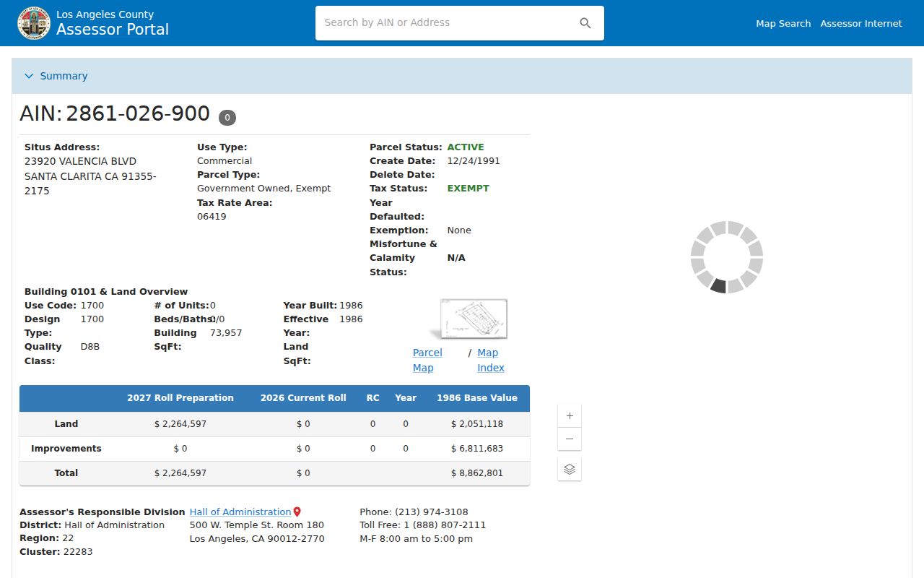Open the Parcel Map link
The width and height of the screenshot is (924, 578).
[427, 360]
